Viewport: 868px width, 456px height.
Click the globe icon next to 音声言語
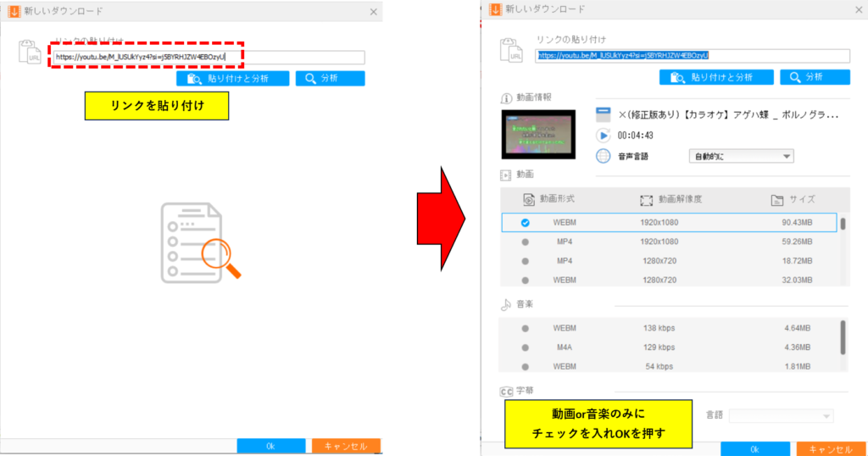pyautogui.click(x=604, y=156)
